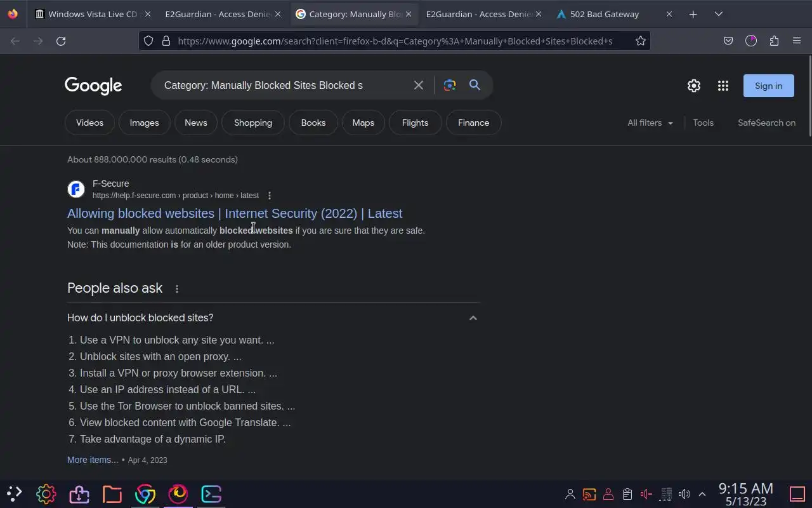Click the F-Secure site favicon

[76, 189]
